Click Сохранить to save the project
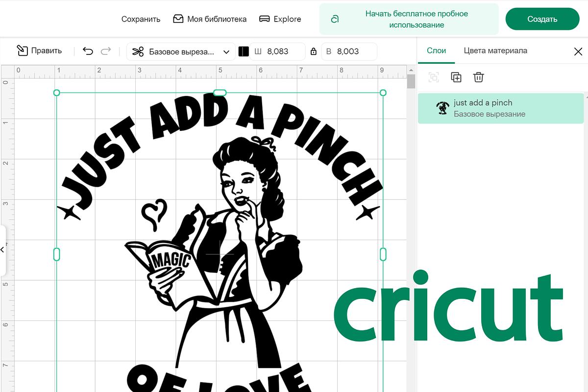 point(141,19)
